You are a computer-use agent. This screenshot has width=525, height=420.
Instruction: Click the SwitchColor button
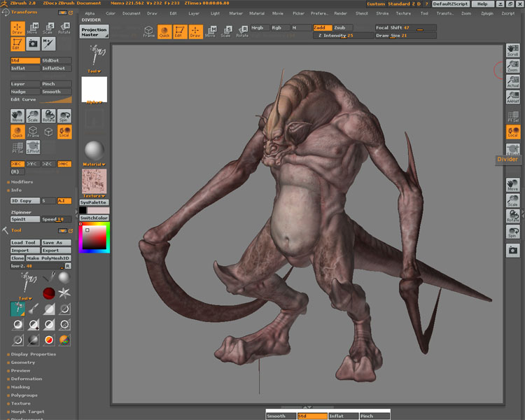click(x=94, y=218)
